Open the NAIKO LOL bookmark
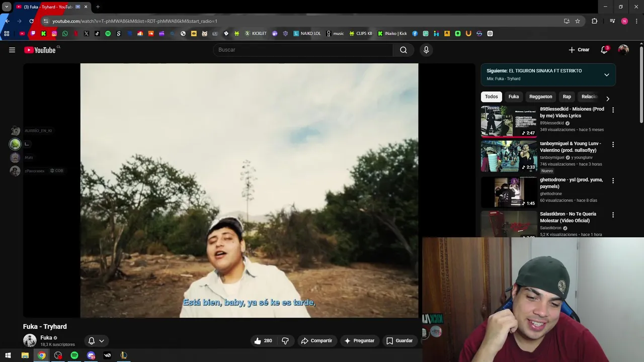 307,34
